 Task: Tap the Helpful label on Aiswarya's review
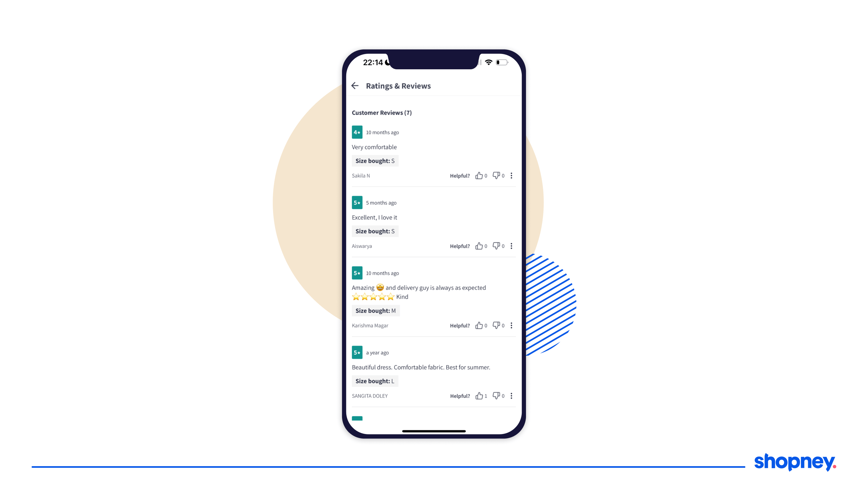coord(460,246)
